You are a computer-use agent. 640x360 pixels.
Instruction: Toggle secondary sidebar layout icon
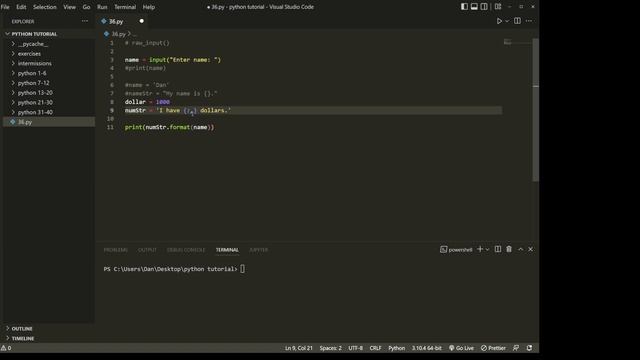coord(484,7)
